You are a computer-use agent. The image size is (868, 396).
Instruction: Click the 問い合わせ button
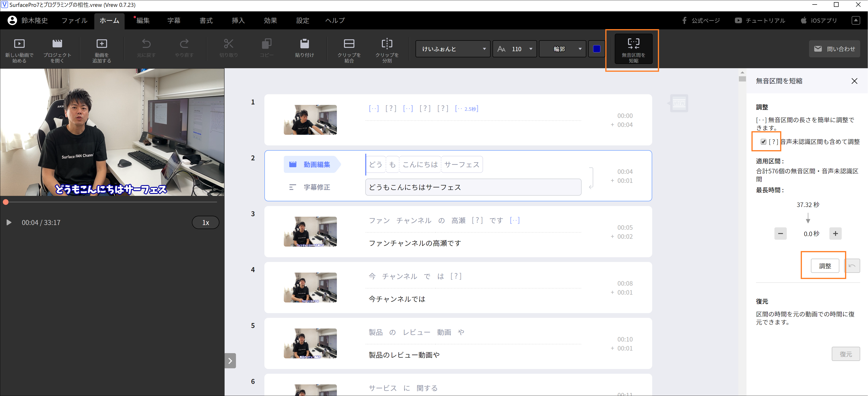(x=834, y=49)
